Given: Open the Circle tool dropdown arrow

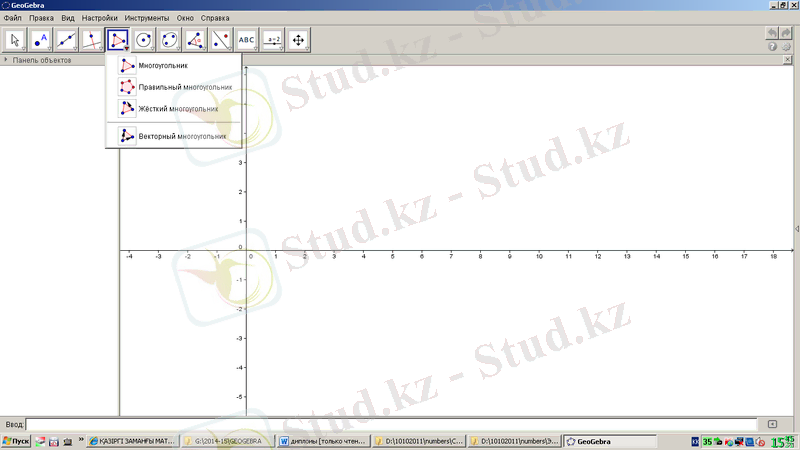Looking at the screenshot, I should 152,49.
